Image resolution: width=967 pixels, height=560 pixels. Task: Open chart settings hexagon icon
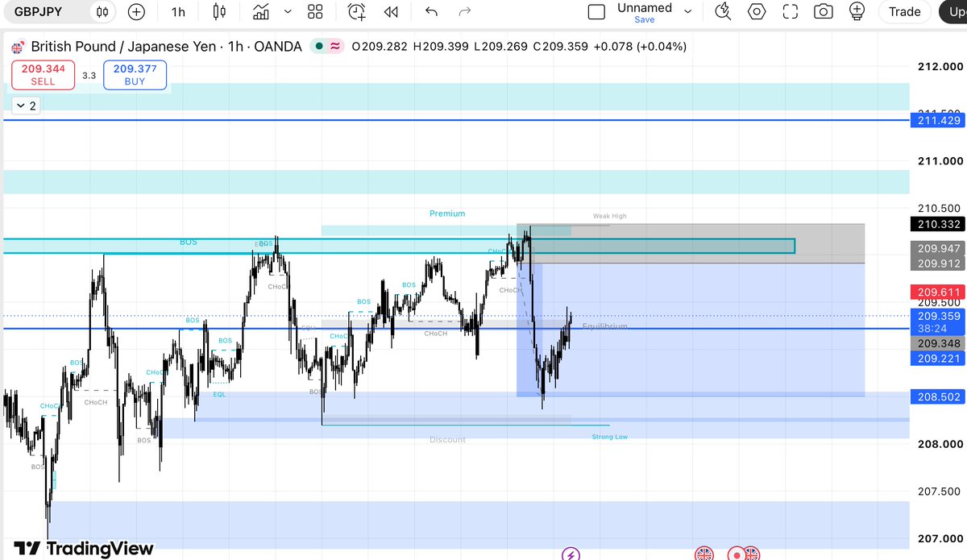point(757,11)
